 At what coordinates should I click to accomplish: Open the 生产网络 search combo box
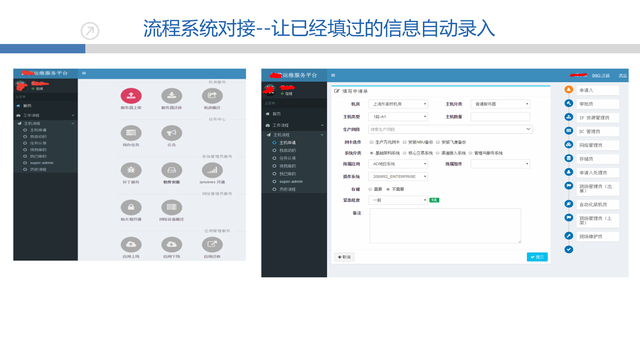(450, 129)
